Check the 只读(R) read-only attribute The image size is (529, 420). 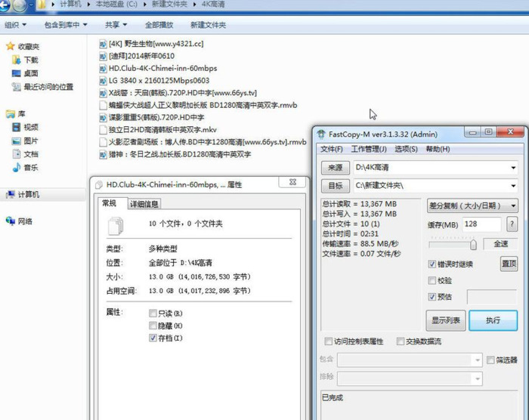pyautogui.click(x=153, y=313)
